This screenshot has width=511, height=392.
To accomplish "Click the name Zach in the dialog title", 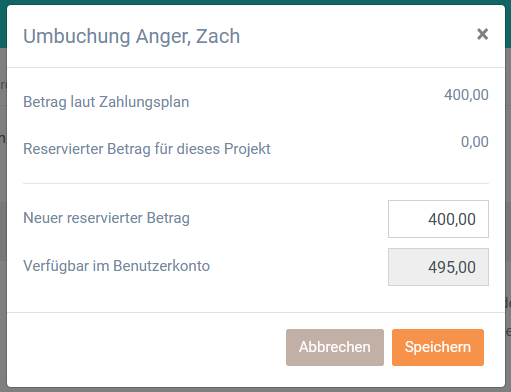I will (218, 36).
